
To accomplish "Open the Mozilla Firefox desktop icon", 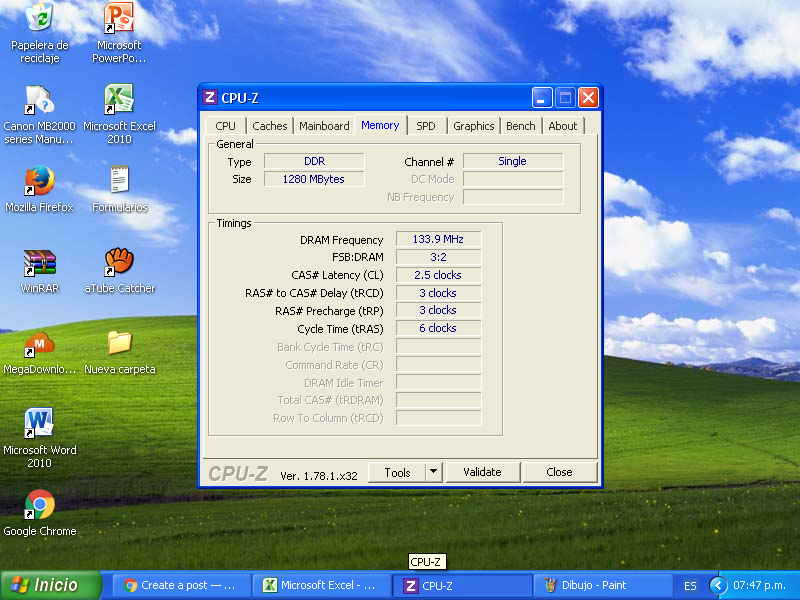I will tap(40, 182).
